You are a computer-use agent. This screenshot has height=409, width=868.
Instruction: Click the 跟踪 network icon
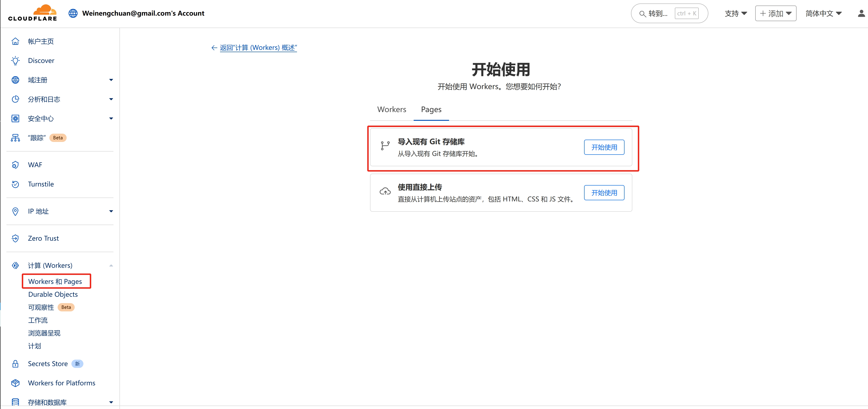tap(15, 138)
